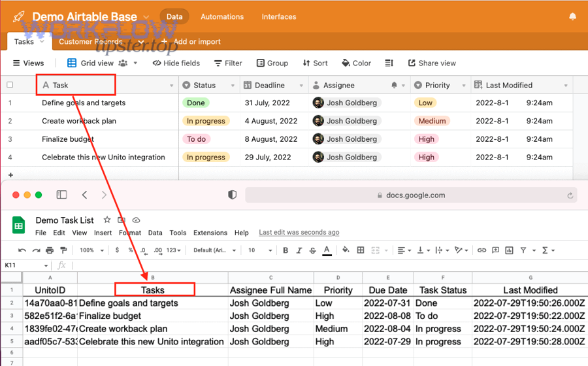Open the horizontal align dropdown
This screenshot has height=366, width=588.
coord(404,250)
